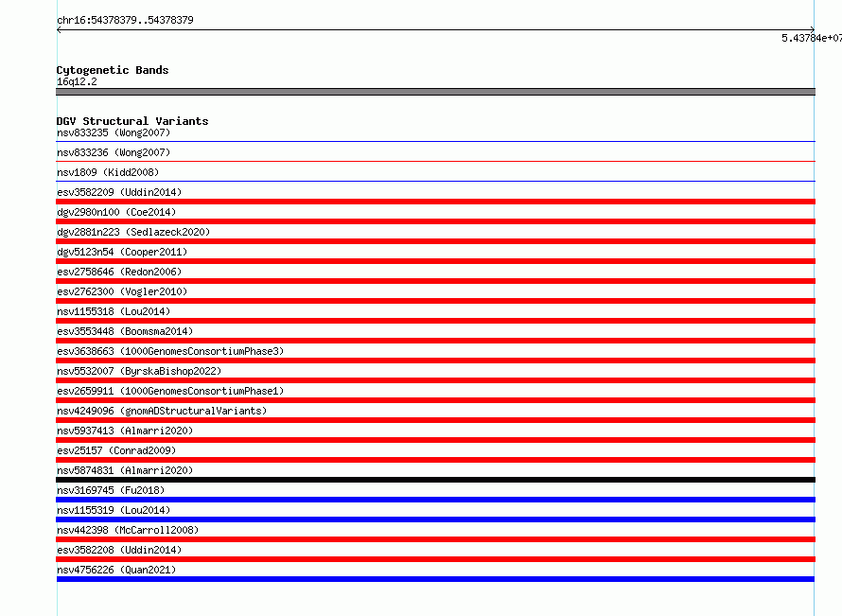Open variant dgv2980n100 (Coe2014)
This screenshot has width=842, height=616.
(x=116, y=212)
